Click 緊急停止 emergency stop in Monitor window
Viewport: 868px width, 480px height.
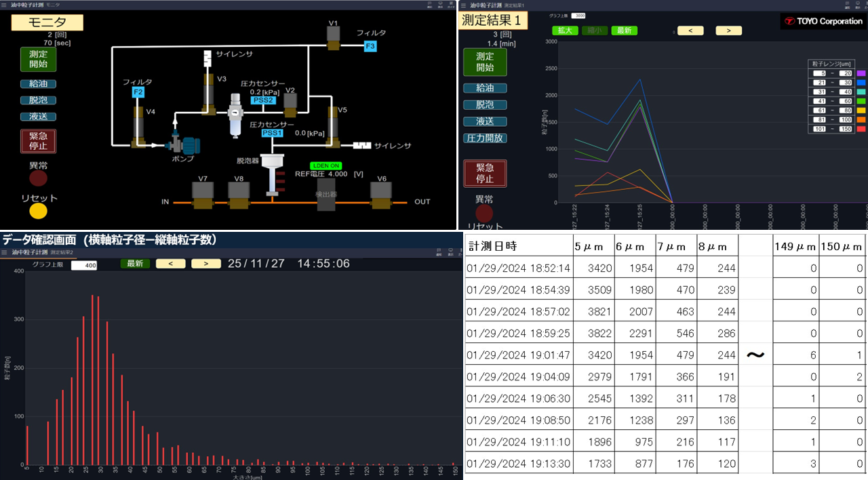click(39, 141)
